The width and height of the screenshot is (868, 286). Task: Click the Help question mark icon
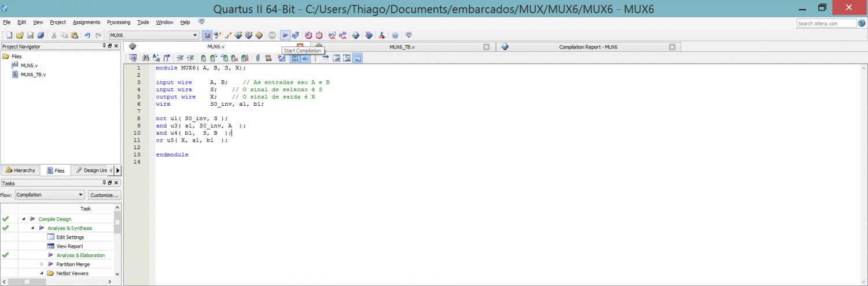395,35
